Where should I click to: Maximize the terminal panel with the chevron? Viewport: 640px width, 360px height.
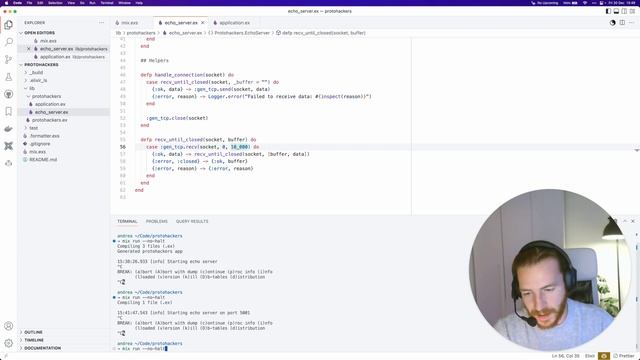click(624, 221)
